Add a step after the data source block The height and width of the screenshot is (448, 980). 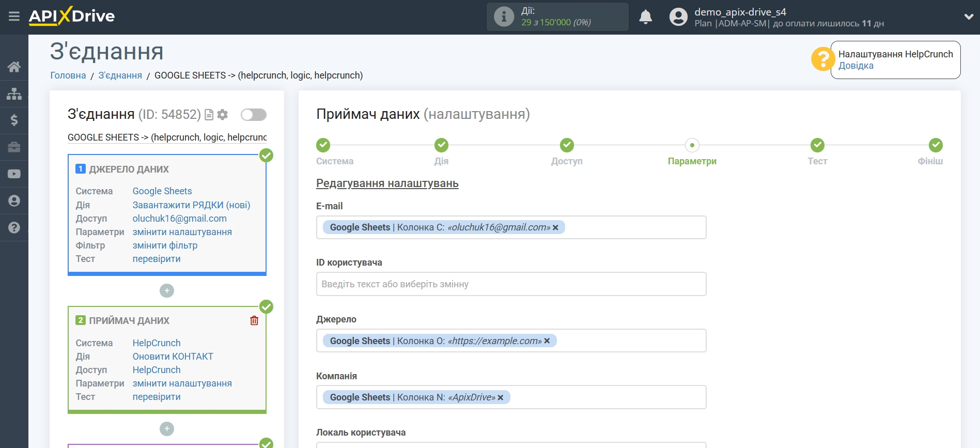(167, 291)
